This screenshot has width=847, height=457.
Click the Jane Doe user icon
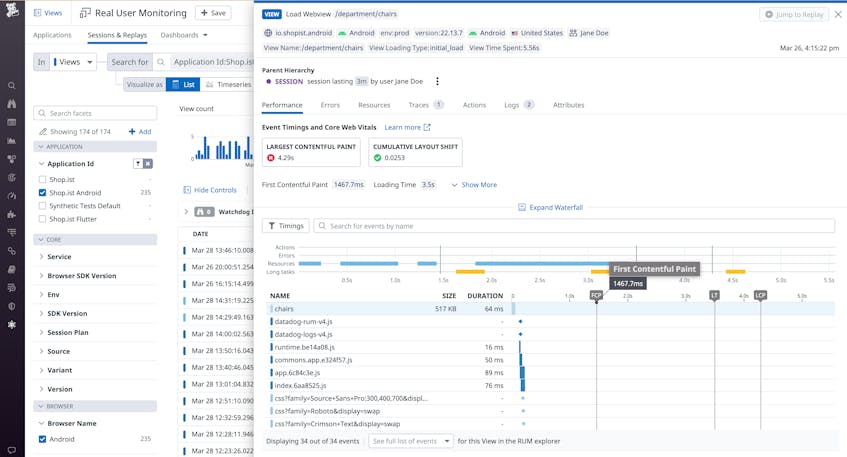click(573, 33)
